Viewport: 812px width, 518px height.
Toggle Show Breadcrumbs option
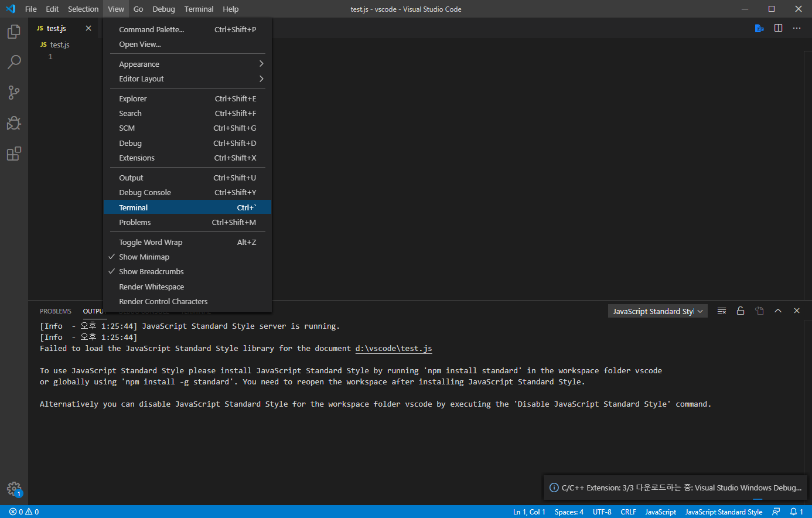[187, 271]
